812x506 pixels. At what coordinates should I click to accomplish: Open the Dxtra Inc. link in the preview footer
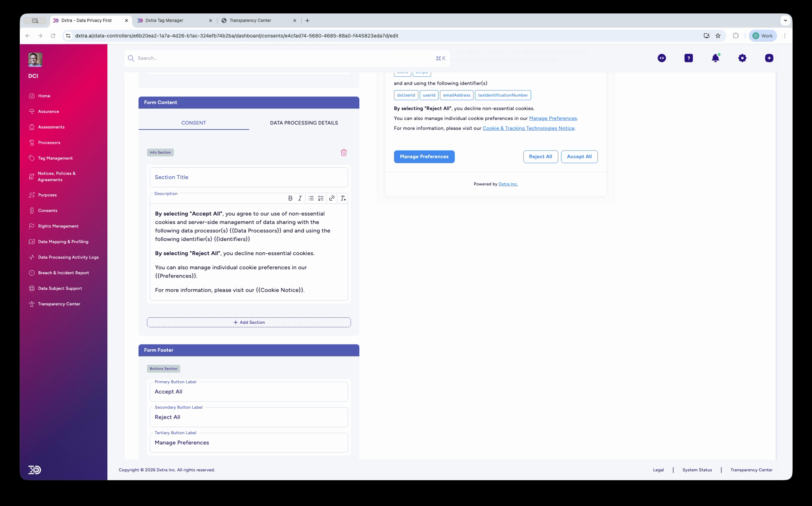tap(508, 184)
